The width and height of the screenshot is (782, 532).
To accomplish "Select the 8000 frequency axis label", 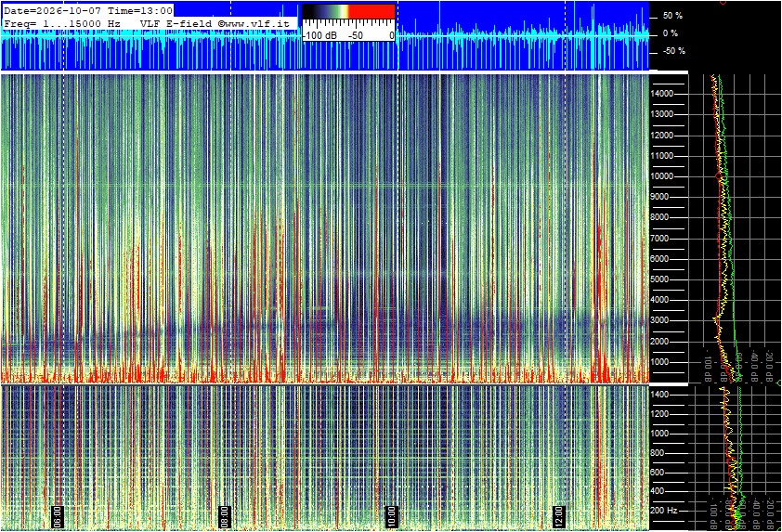I will coord(660,217).
